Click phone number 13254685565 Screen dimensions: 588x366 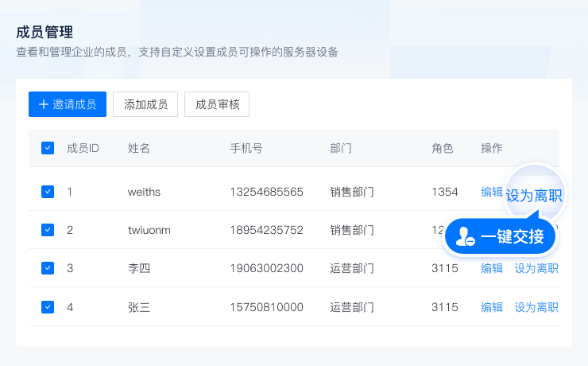coord(267,192)
